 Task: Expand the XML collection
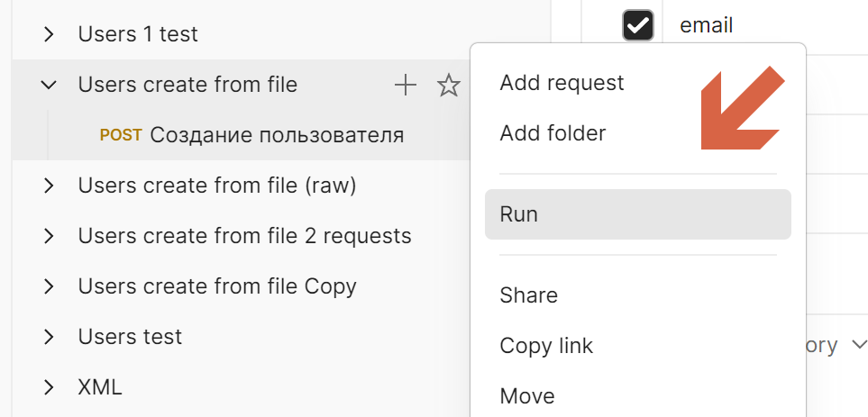click(x=49, y=387)
